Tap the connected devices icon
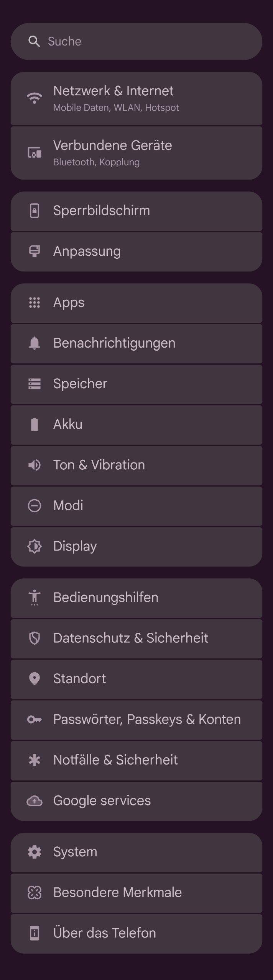The width and height of the screenshot is (273, 980). click(x=35, y=153)
